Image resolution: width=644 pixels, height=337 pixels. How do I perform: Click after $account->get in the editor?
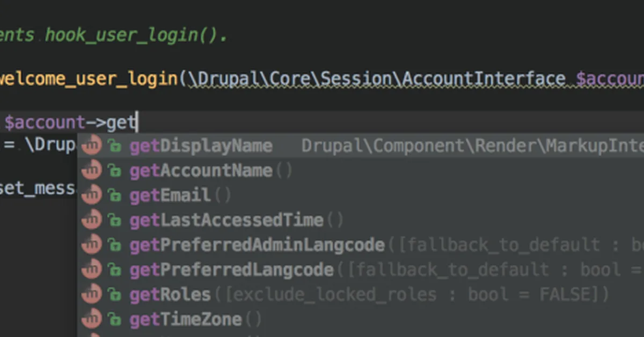coord(137,122)
